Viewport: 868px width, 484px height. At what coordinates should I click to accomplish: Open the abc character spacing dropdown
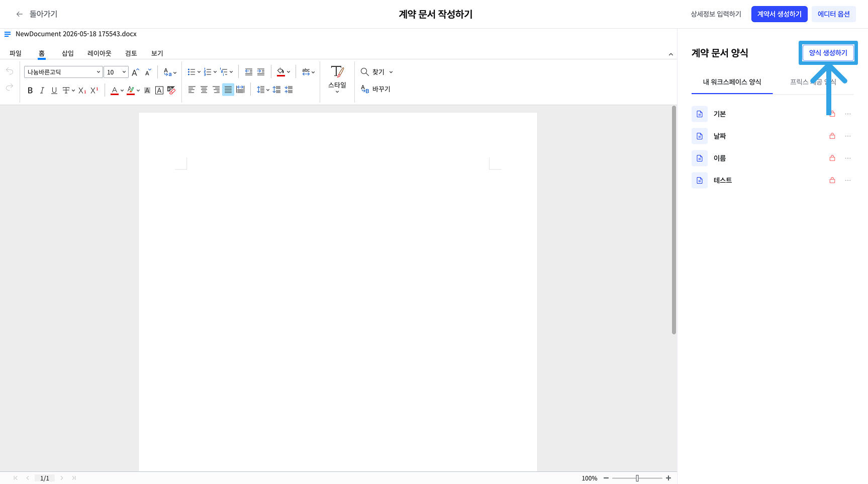pos(309,72)
